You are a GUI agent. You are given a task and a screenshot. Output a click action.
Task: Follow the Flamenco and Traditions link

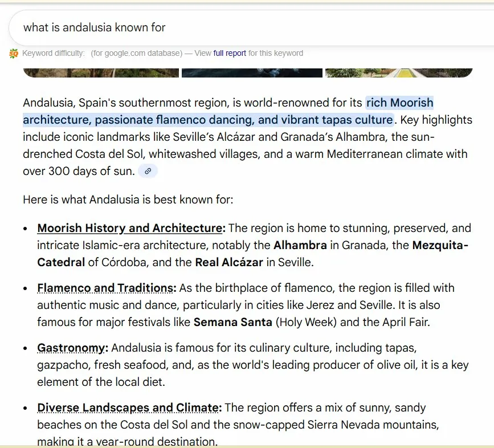coord(105,288)
